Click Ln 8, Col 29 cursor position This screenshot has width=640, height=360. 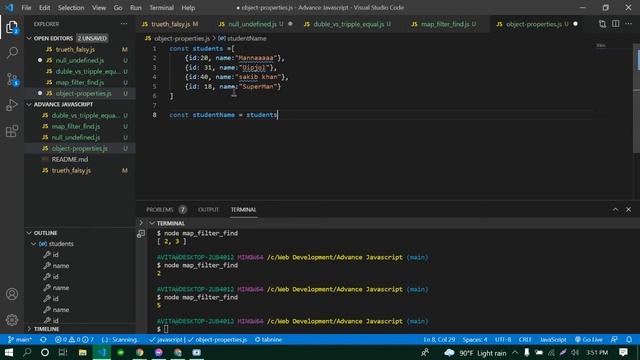click(439, 340)
